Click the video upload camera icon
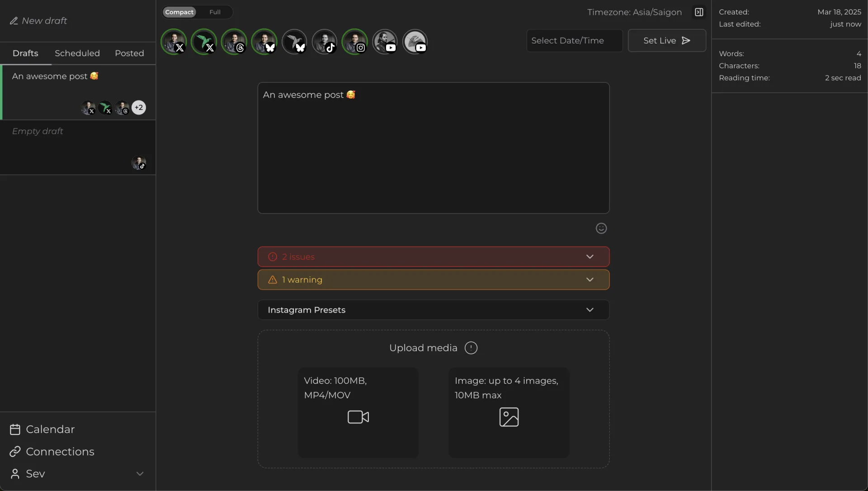This screenshot has height=491, width=868. (358, 417)
